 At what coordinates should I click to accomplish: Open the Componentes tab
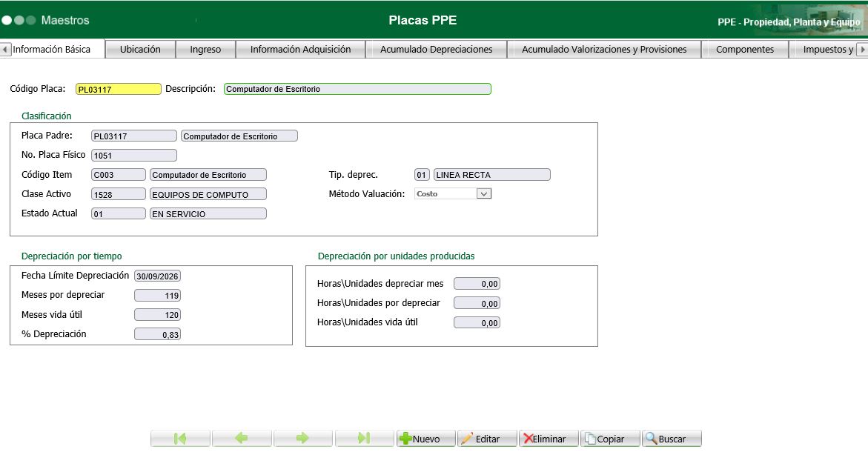point(745,49)
